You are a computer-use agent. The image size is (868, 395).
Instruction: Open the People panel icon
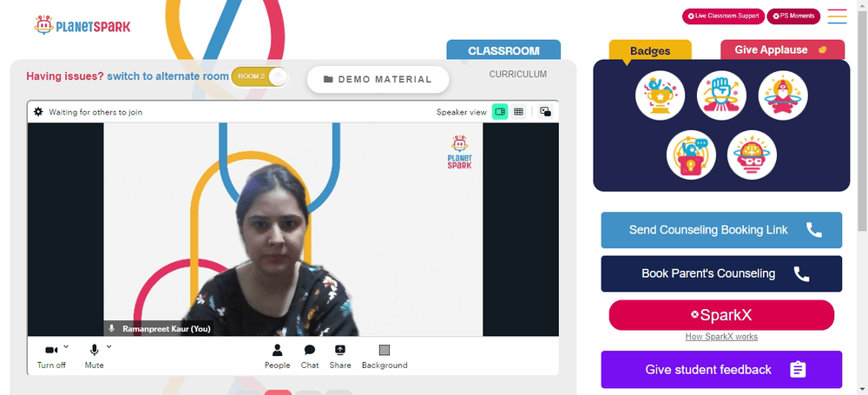(x=278, y=350)
